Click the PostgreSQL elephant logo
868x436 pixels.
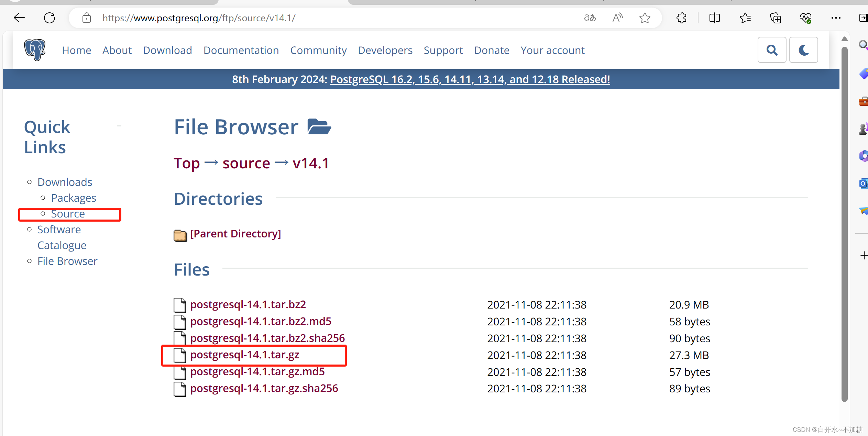pyautogui.click(x=35, y=50)
